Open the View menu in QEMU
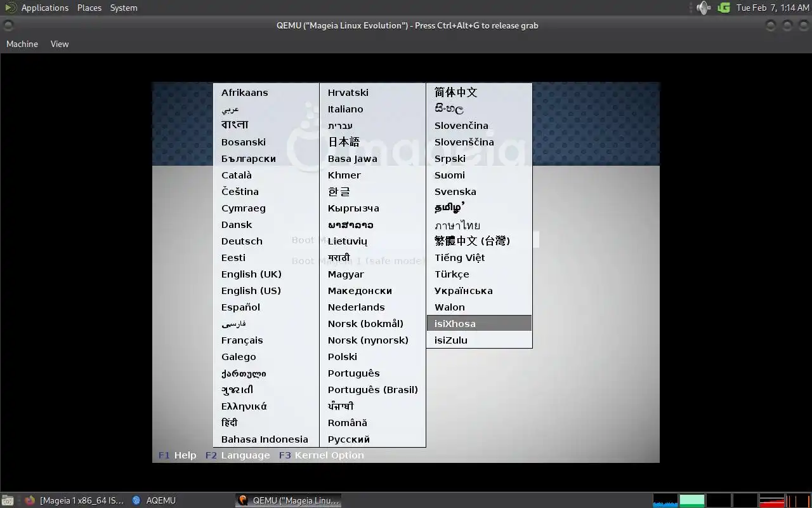Image resolution: width=812 pixels, height=508 pixels. [x=60, y=44]
